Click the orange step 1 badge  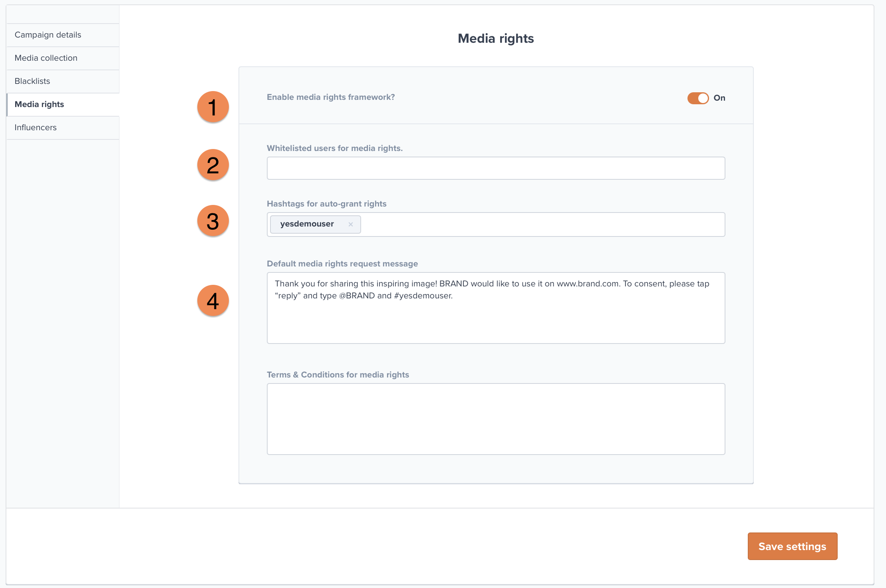213,107
